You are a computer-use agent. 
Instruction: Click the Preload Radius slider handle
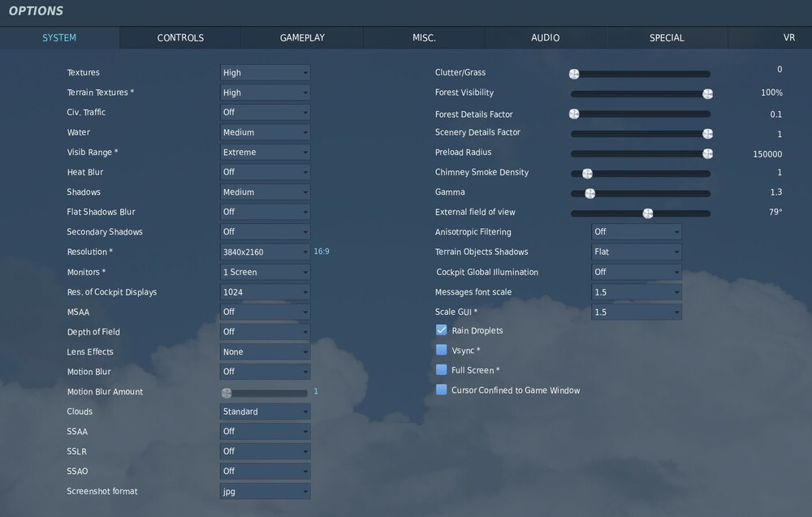click(x=707, y=153)
